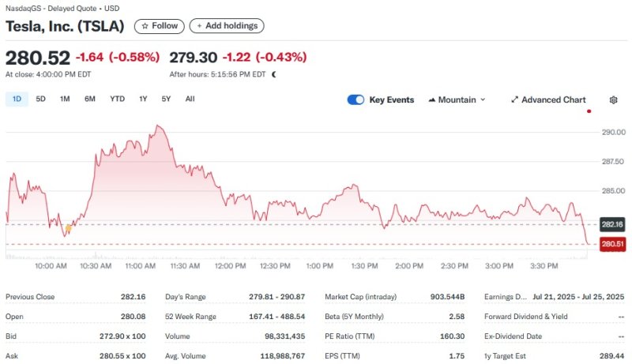Open the Mountain chart type dropdown
This screenshot has width=632, height=364.
(457, 99)
